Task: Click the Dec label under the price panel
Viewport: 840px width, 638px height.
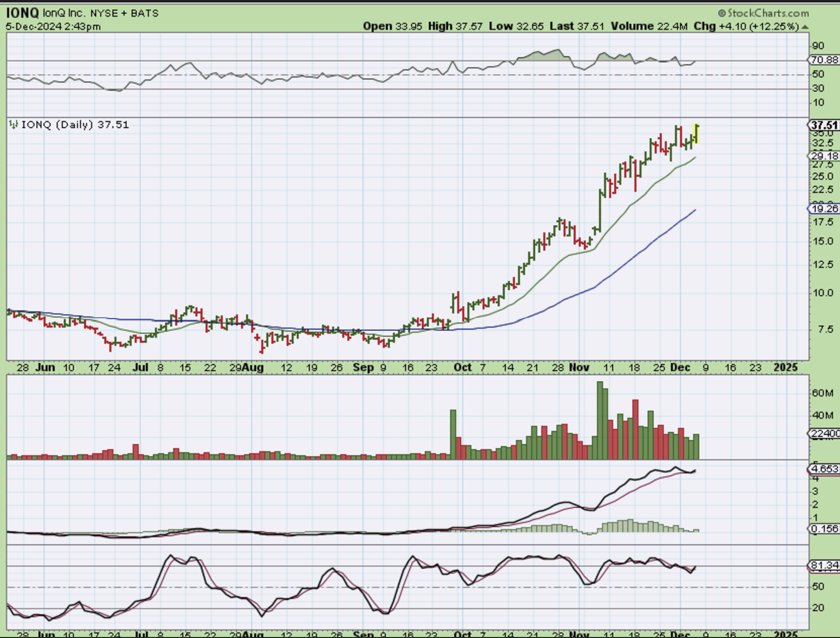Action: coord(680,368)
